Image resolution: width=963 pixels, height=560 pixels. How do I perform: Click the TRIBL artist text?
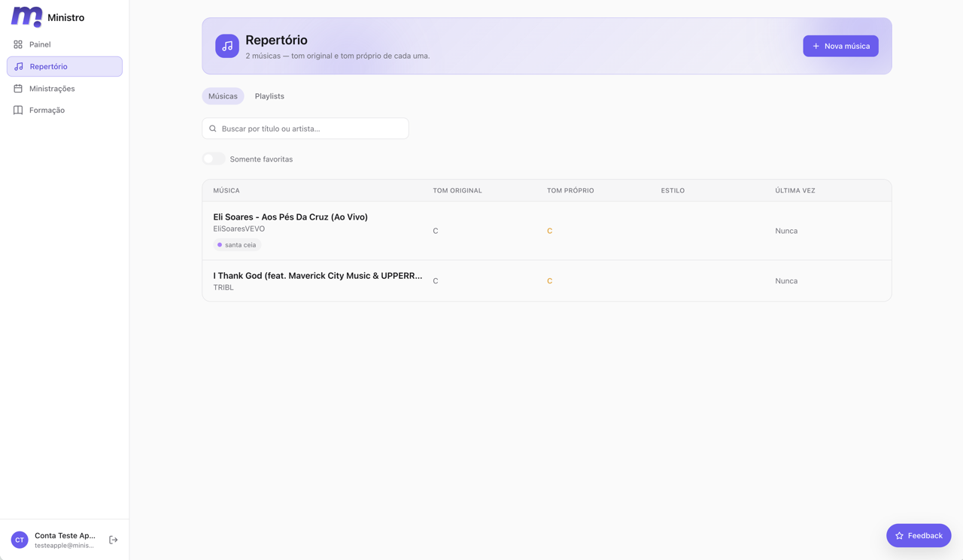pos(223,287)
